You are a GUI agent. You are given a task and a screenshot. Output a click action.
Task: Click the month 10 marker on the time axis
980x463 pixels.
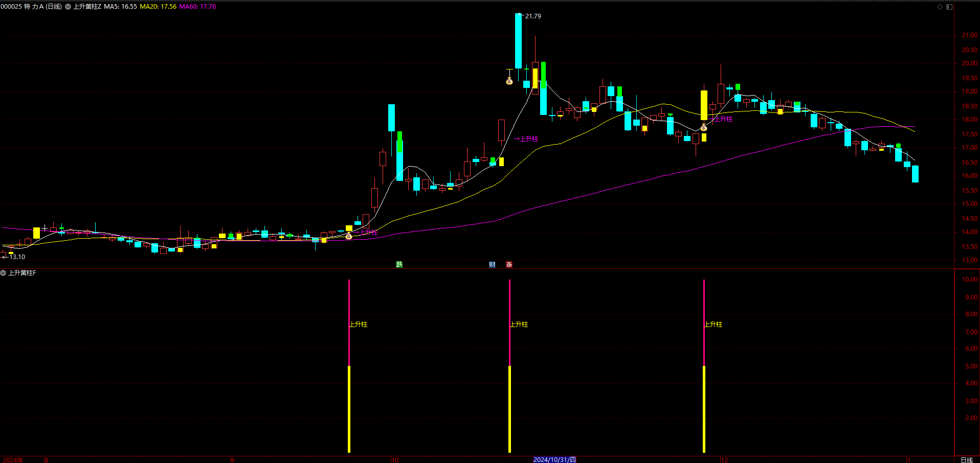point(395,460)
